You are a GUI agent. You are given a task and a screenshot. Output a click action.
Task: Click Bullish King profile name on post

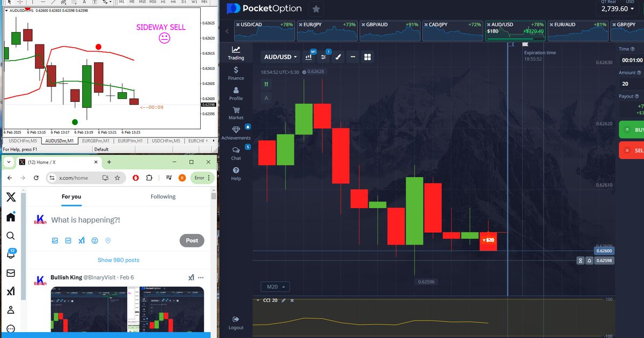pos(65,277)
